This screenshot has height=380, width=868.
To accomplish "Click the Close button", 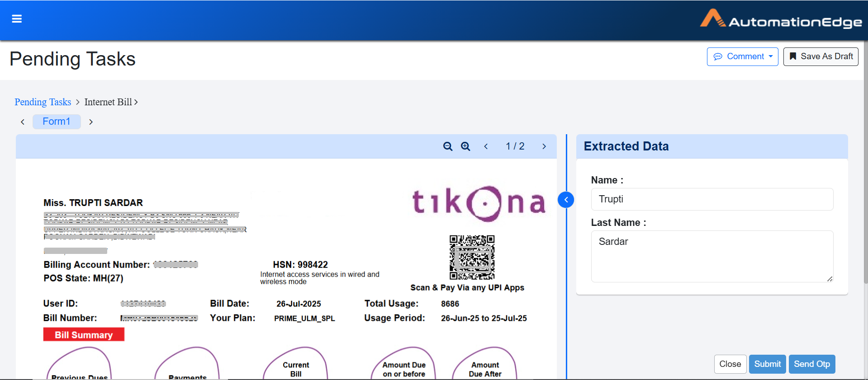I will [x=730, y=364].
